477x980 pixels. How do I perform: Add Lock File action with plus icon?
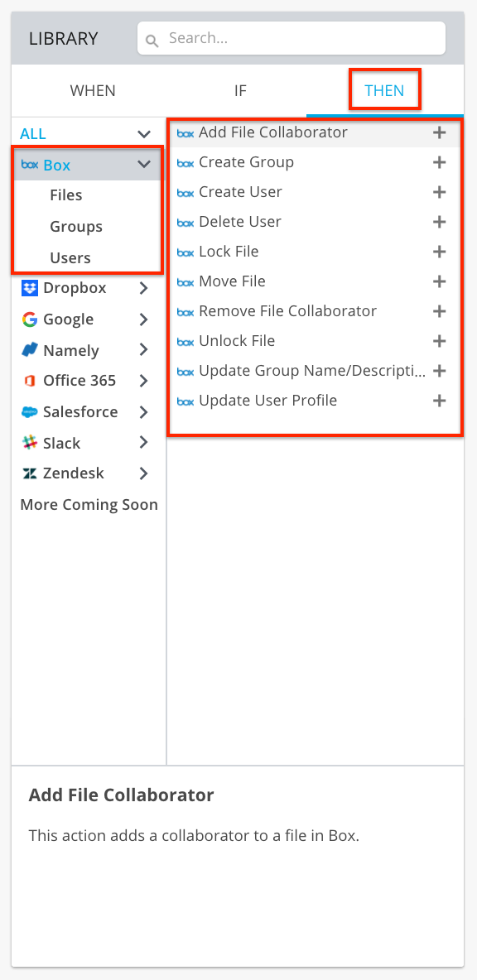pyautogui.click(x=440, y=252)
